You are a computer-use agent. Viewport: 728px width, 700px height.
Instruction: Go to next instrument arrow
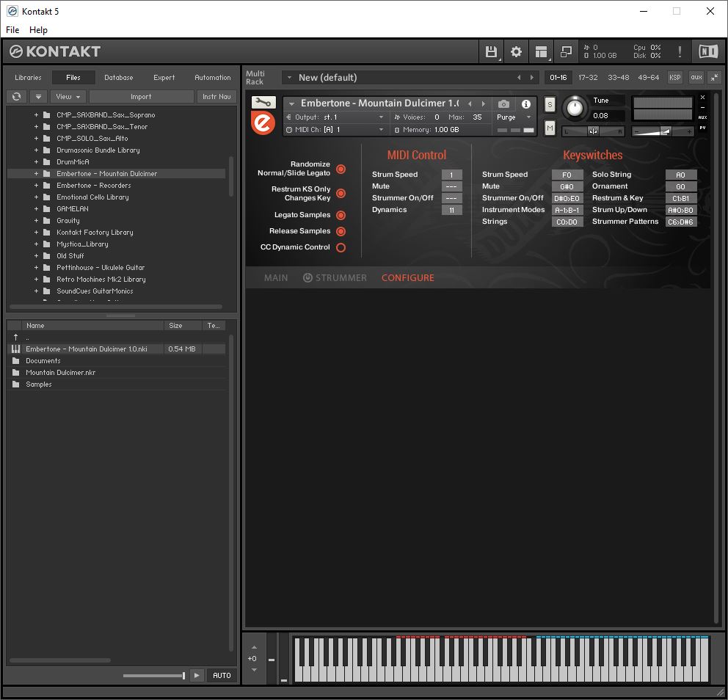(x=483, y=103)
